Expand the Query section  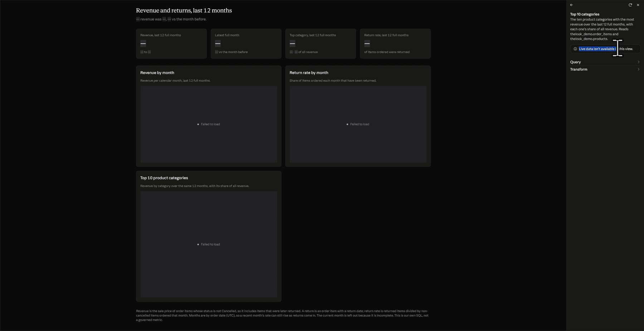pyautogui.click(x=605, y=62)
